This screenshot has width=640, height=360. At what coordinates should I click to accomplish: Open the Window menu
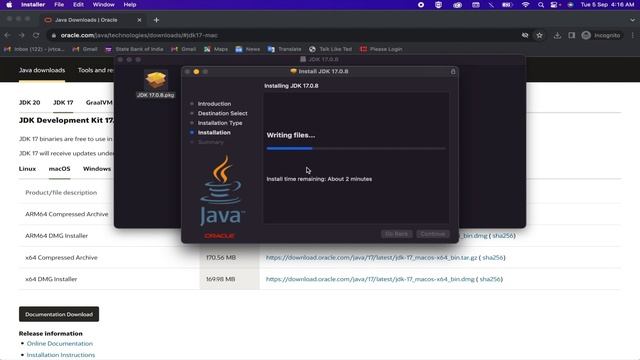[103, 5]
